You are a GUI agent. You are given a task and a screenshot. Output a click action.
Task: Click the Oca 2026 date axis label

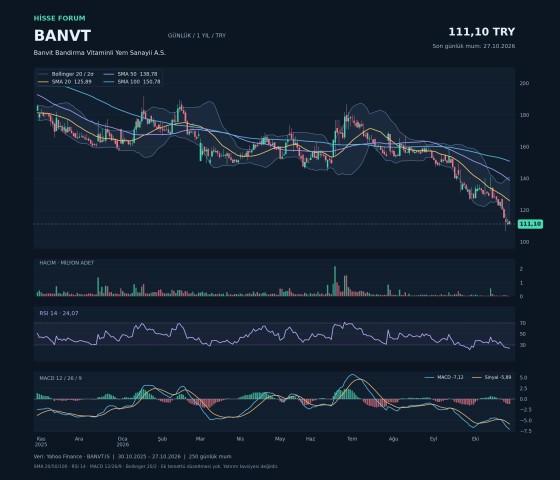[123, 442]
